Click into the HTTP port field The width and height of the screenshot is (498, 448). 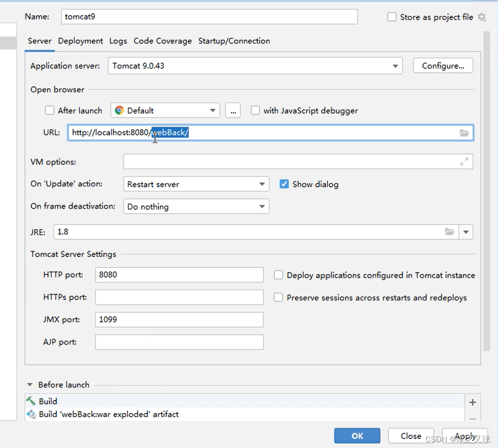pos(179,275)
